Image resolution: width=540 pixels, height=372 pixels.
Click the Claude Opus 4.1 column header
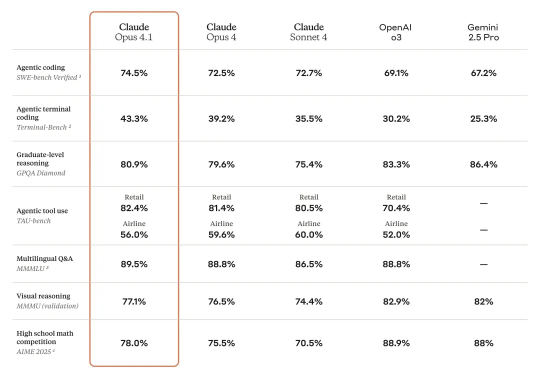134,32
